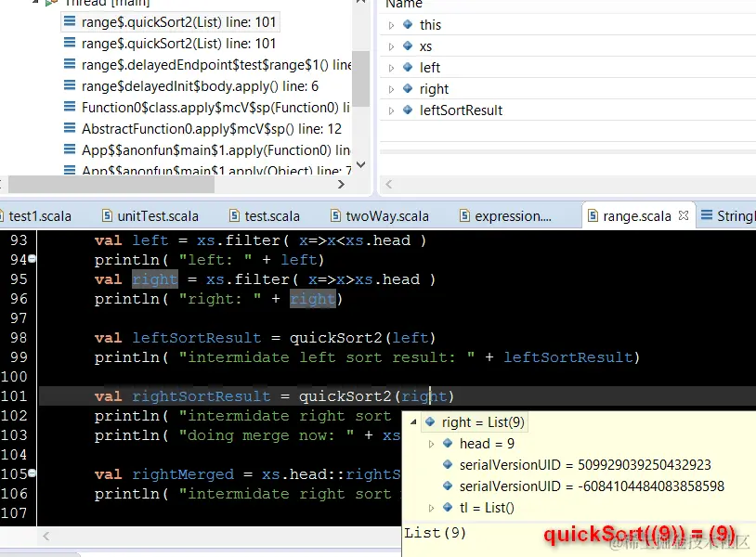756x557 pixels.
Task: Click the stack frame icon beside AbstractFunction0.apply$mcV$sp()
Action: click(70, 128)
